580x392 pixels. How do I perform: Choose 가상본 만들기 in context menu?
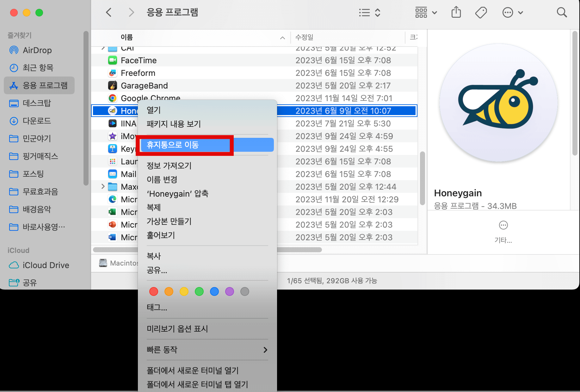click(207, 221)
